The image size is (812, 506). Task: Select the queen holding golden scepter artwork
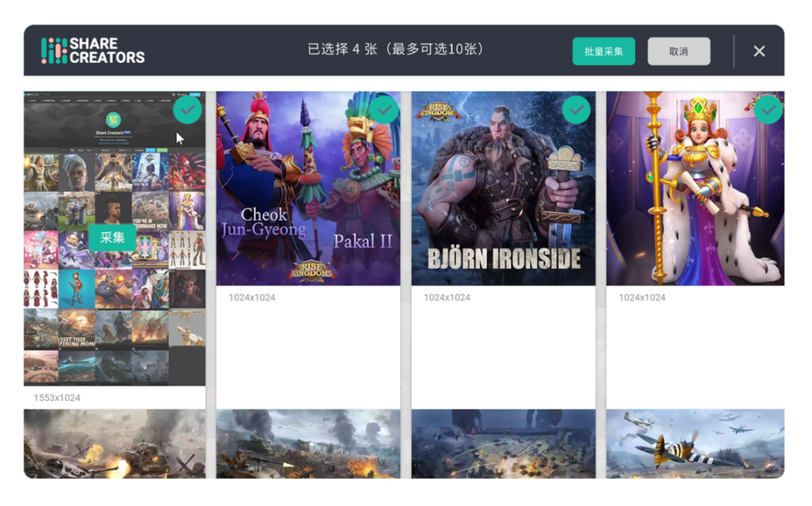[x=695, y=189]
